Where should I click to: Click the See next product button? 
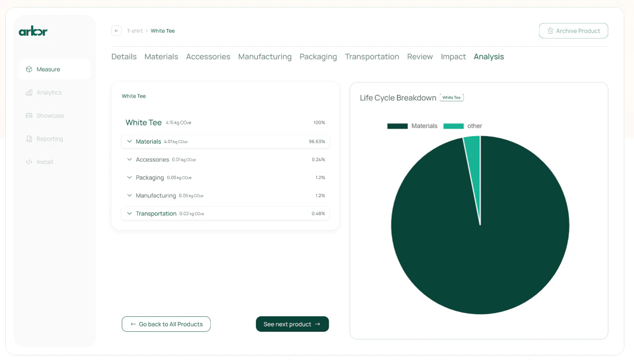click(x=292, y=324)
